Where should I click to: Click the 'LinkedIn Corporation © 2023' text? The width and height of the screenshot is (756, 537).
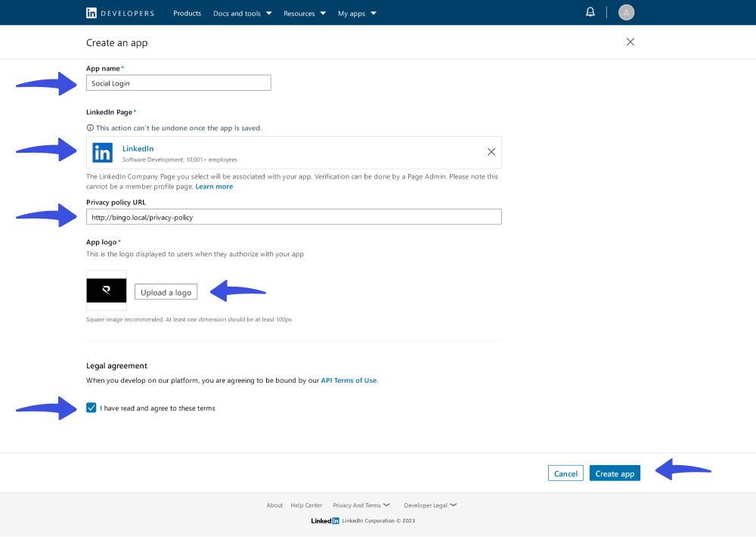pyautogui.click(x=379, y=520)
